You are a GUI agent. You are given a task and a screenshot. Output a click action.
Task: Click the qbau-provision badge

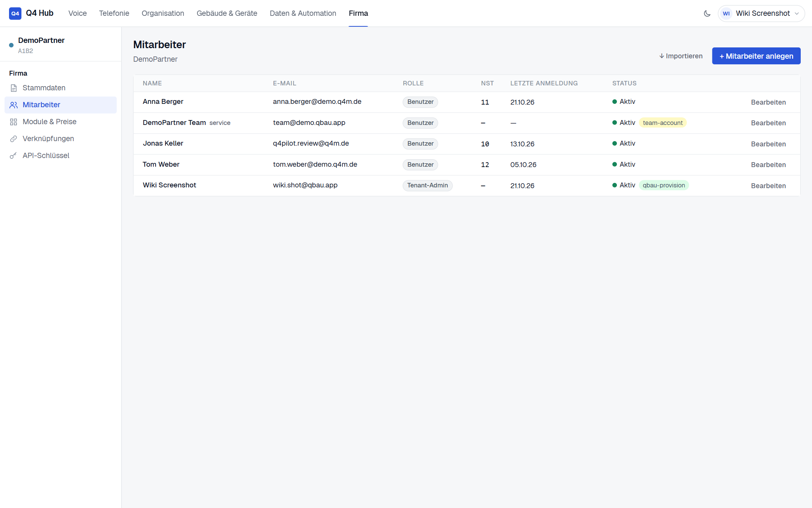[x=664, y=185]
